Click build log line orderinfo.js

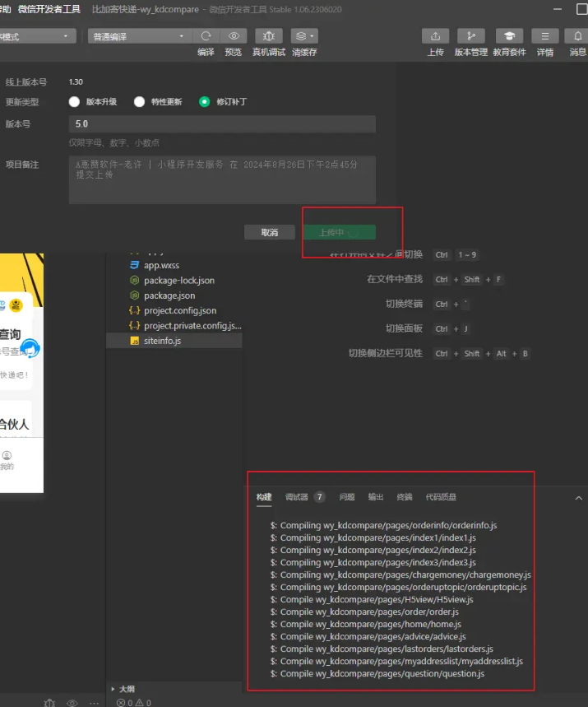(383, 525)
